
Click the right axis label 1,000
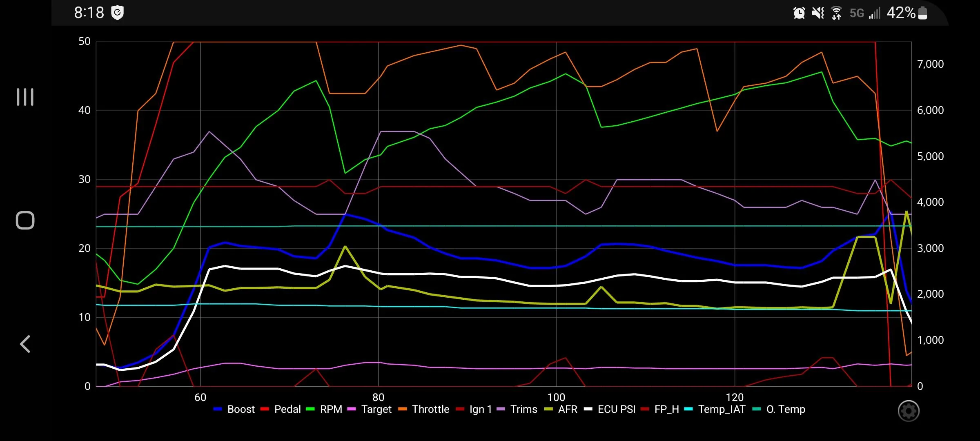point(931,340)
